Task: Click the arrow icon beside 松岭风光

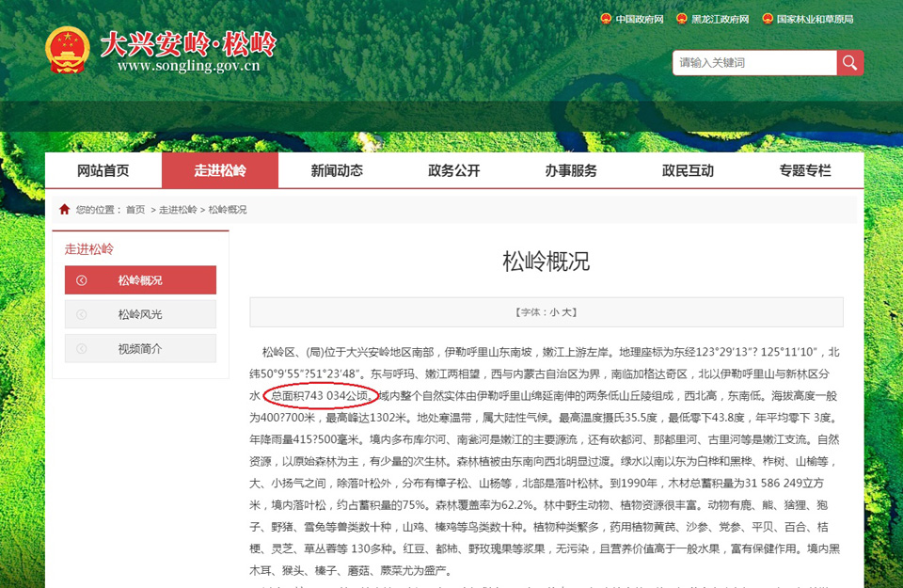Action: click(x=82, y=314)
